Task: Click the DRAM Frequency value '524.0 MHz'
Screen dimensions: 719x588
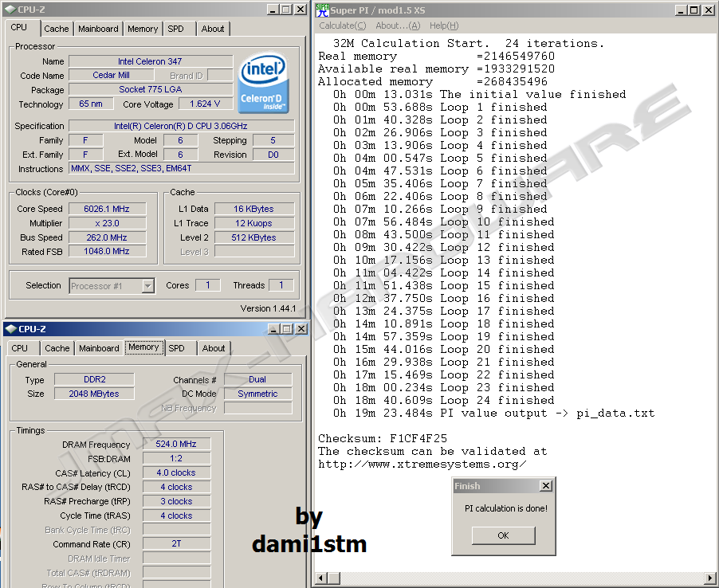Action: 176,444
